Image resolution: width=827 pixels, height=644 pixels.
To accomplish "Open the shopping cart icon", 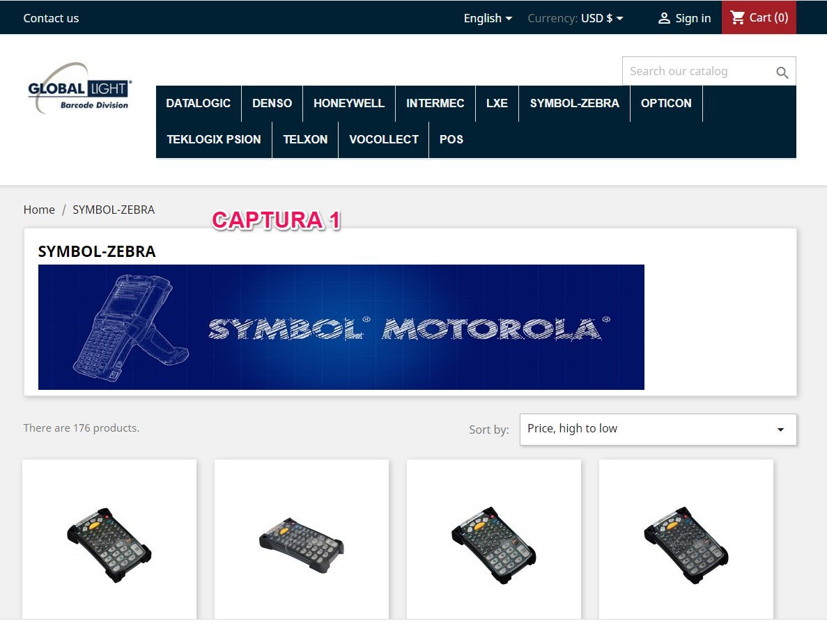I will pos(738,17).
